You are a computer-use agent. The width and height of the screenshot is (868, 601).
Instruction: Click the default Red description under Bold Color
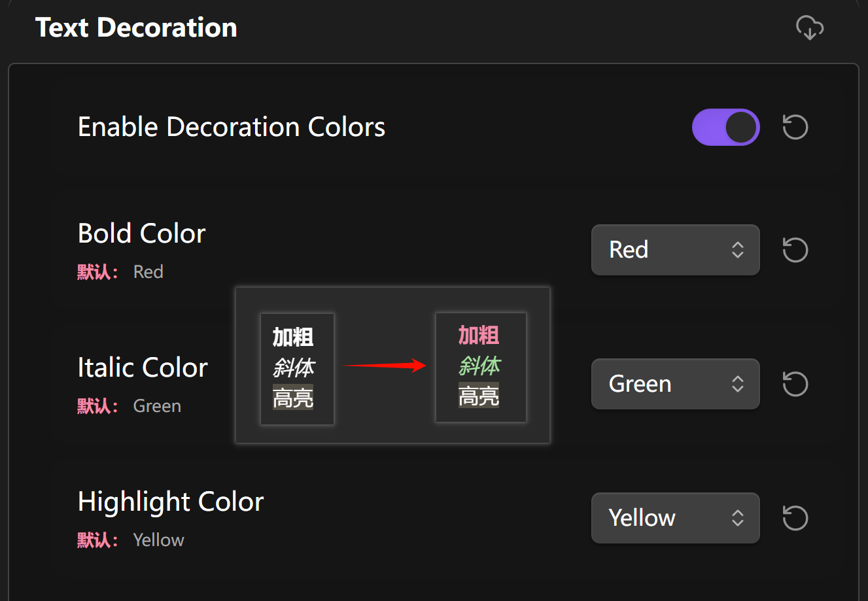[120, 272]
